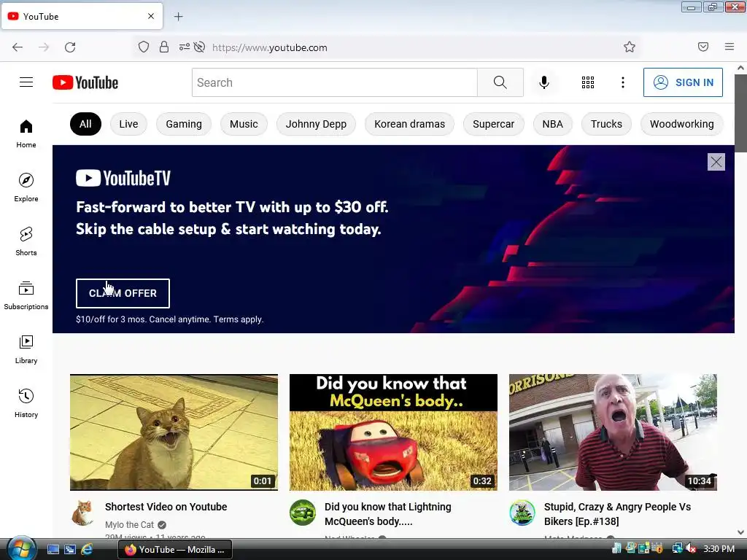This screenshot has height=560, width=747.
Task: Select the All filter chip
Action: pyautogui.click(x=85, y=124)
